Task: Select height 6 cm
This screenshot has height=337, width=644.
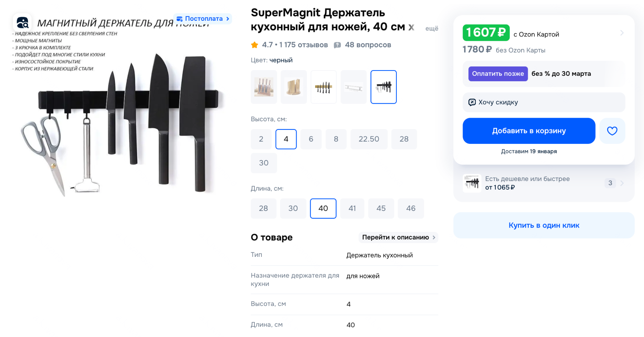Action: click(311, 139)
